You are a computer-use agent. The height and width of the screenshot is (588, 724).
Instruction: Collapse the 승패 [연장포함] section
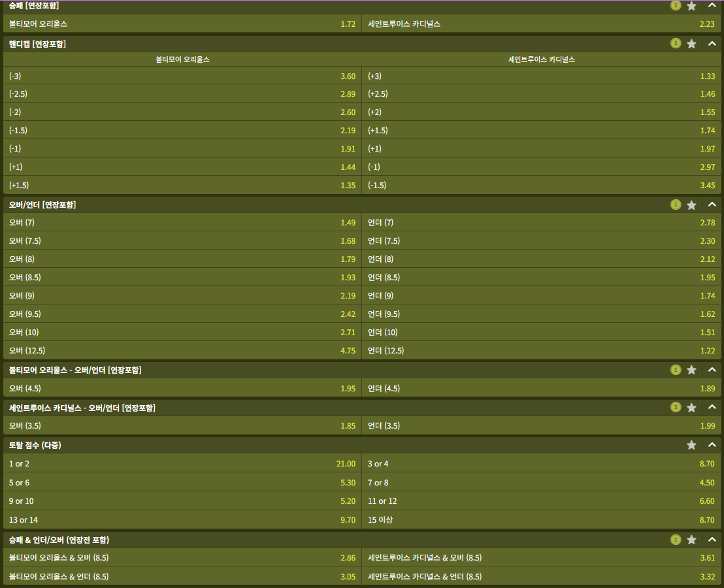(x=712, y=6)
